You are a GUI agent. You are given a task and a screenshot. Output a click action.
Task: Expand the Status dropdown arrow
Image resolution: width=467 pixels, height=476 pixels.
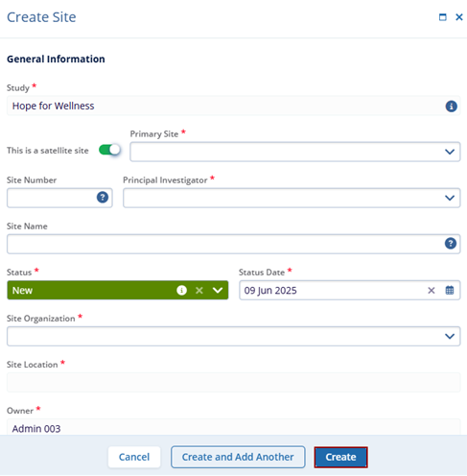tap(218, 290)
